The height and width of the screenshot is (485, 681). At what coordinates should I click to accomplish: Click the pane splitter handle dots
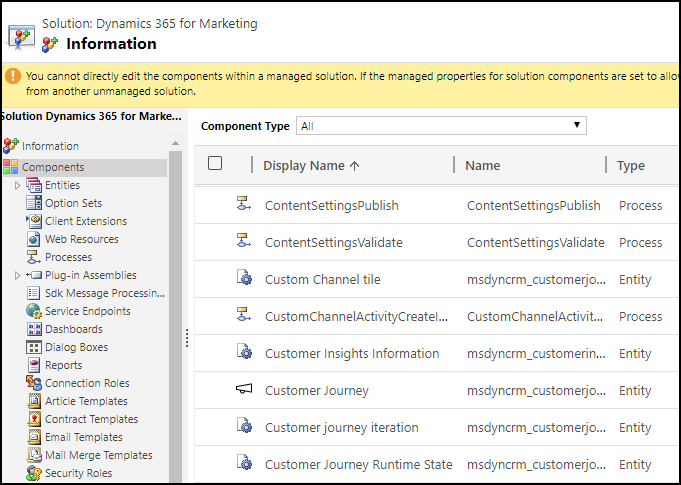tap(187, 338)
